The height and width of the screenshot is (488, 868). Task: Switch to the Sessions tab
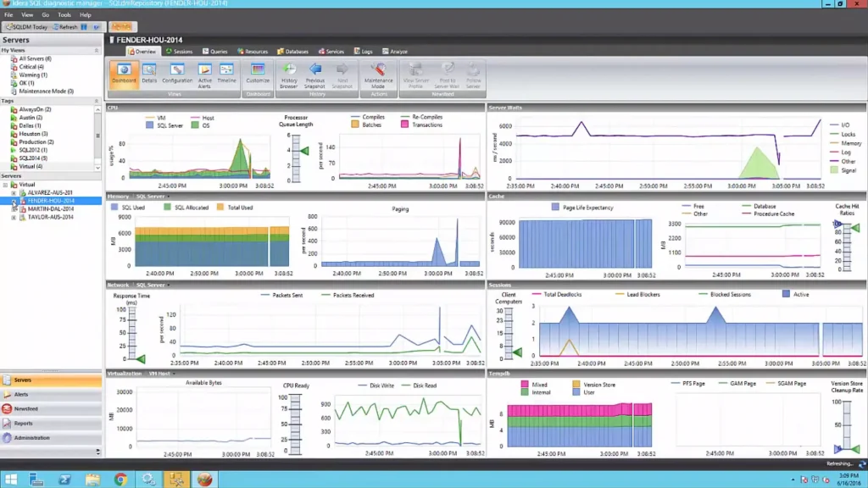(x=180, y=52)
